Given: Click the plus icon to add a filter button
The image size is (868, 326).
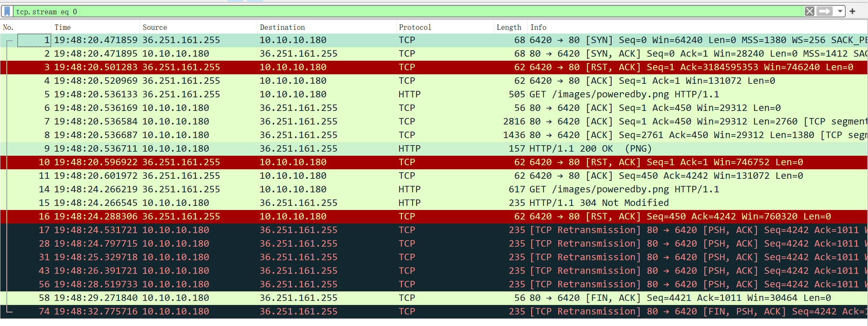Looking at the screenshot, I should (852, 11).
